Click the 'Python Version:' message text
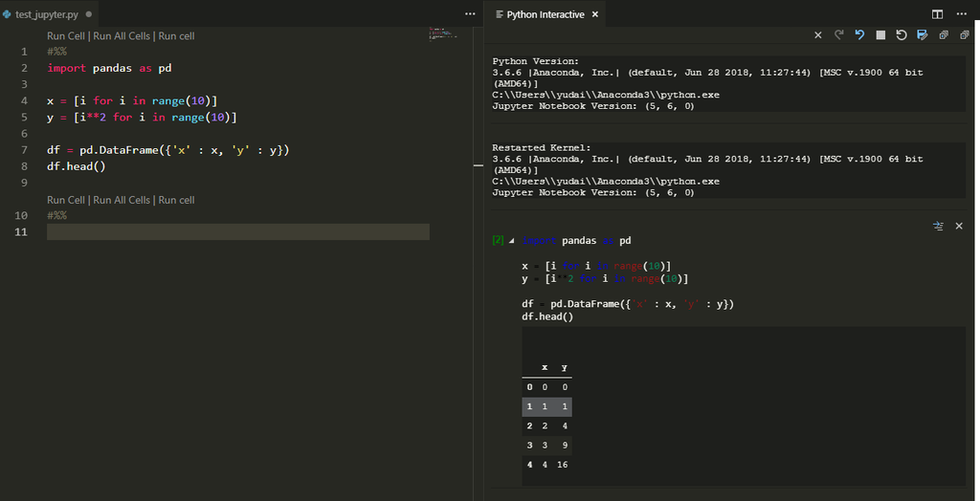Image resolution: width=980 pixels, height=501 pixels. pos(536,61)
